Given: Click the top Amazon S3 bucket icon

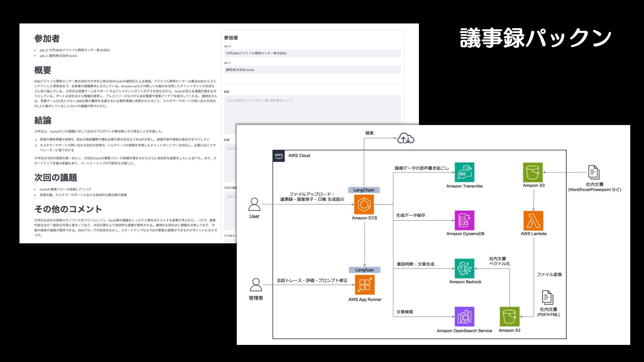Looking at the screenshot, I should pos(533,172).
